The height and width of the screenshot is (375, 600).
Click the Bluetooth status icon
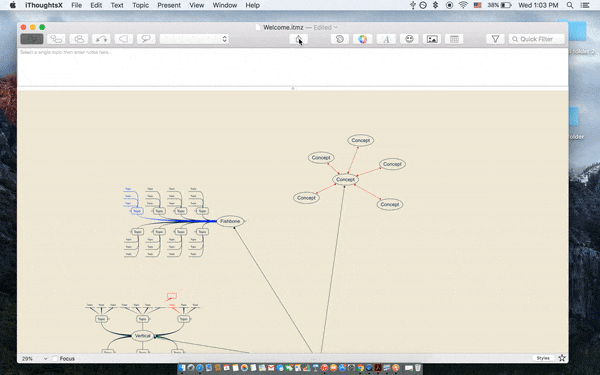435,5
